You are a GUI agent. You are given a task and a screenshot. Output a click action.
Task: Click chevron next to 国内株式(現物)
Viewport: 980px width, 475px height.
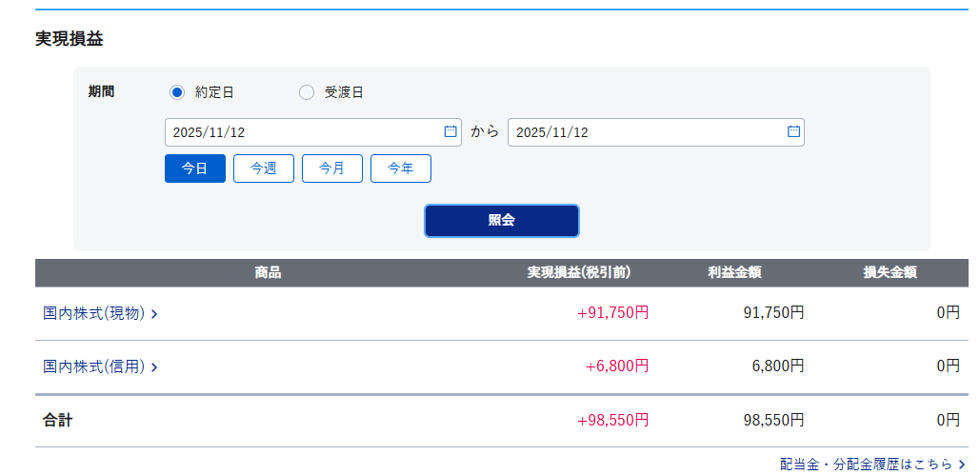tap(154, 314)
